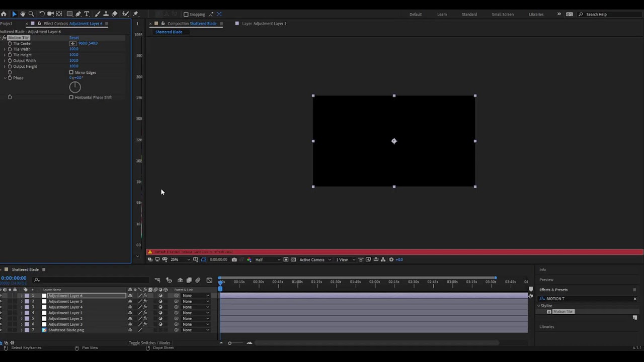Select the Pan Behind anchor point tool
The height and width of the screenshot is (362, 644).
[x=59, y=14]
